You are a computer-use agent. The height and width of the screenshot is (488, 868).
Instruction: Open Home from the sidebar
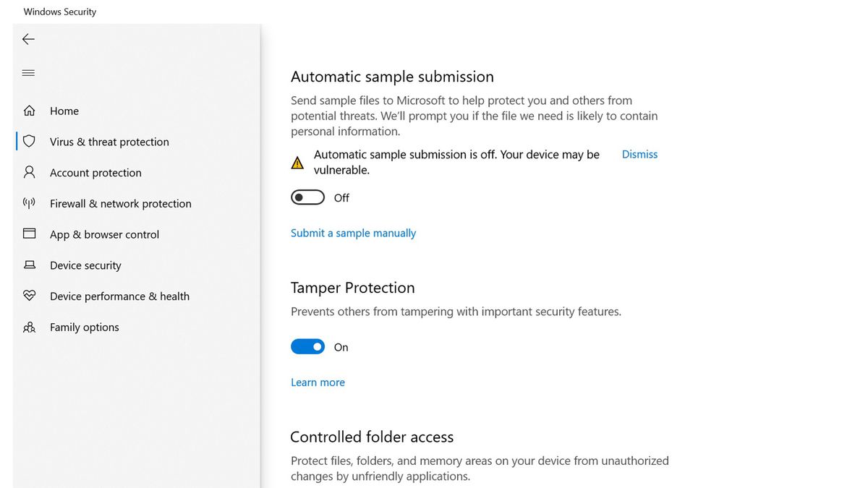tap(64, 111)
